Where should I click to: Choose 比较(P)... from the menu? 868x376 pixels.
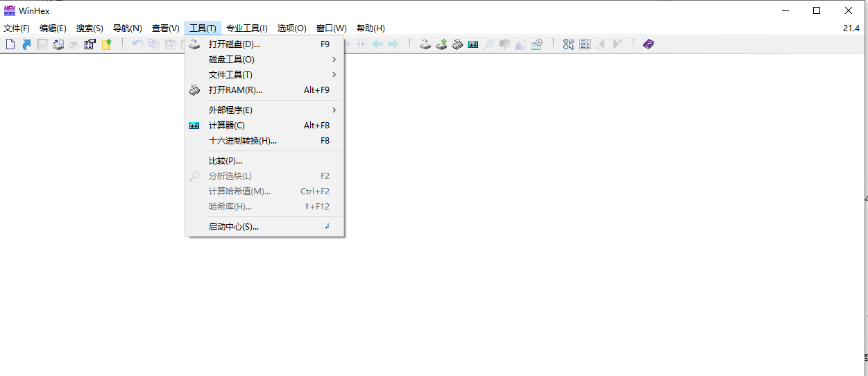pyautogui.click(x=264, y=161)
